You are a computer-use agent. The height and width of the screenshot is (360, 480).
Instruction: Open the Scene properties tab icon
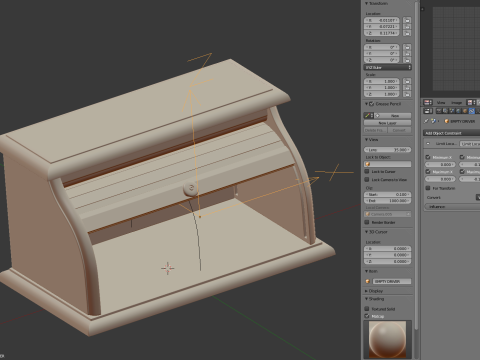point(452,111)
